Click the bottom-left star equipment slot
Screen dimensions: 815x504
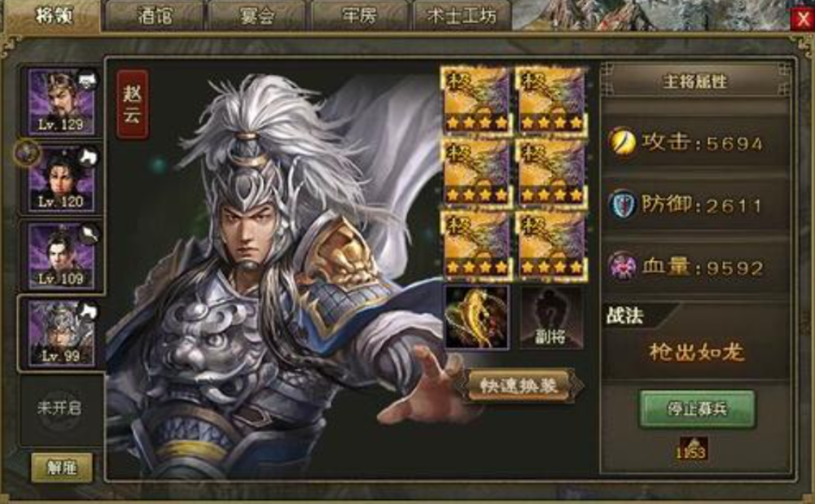pos(476,245)
